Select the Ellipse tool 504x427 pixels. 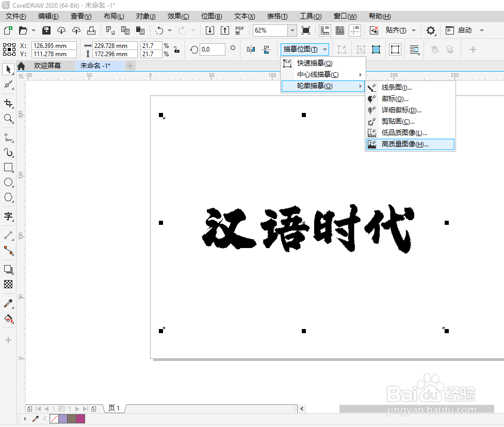(x=8, y=182)
